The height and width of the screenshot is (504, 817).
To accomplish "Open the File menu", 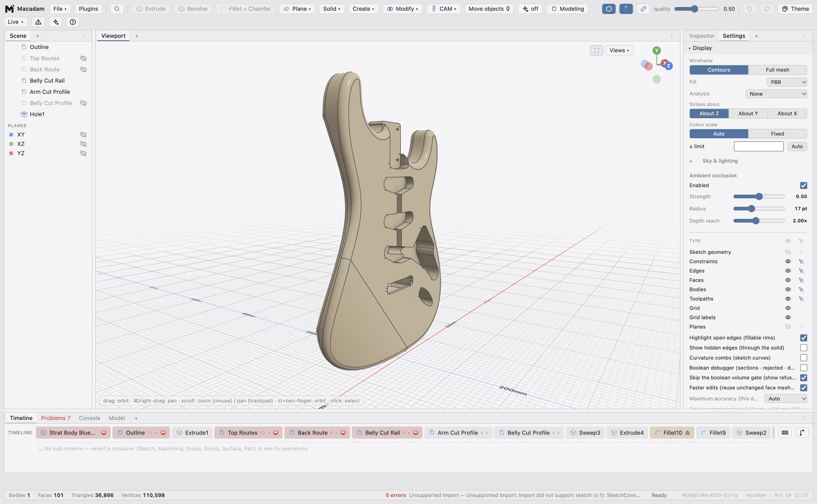I will coord(60,9).
